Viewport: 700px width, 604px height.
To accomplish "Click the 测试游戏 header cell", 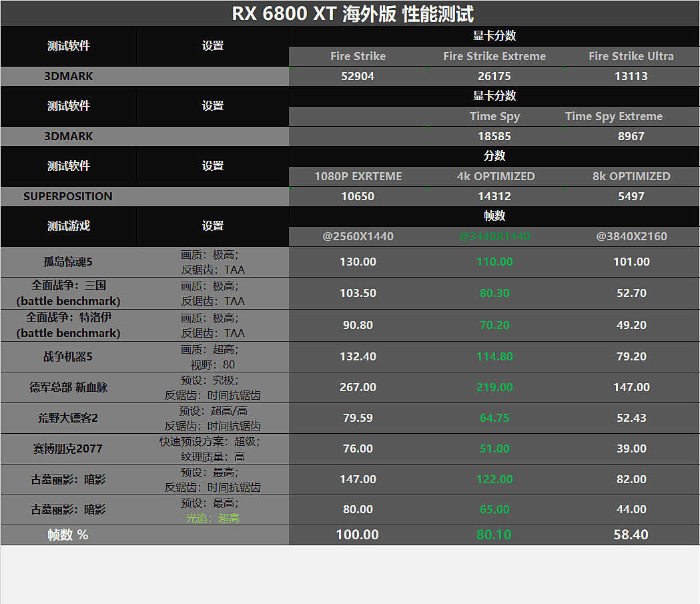I will click(68, 226).
